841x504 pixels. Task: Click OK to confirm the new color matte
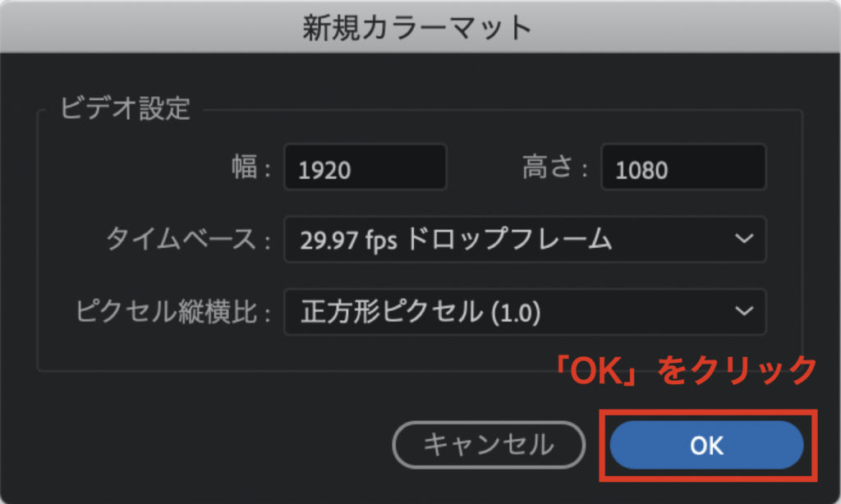[706, 445]
